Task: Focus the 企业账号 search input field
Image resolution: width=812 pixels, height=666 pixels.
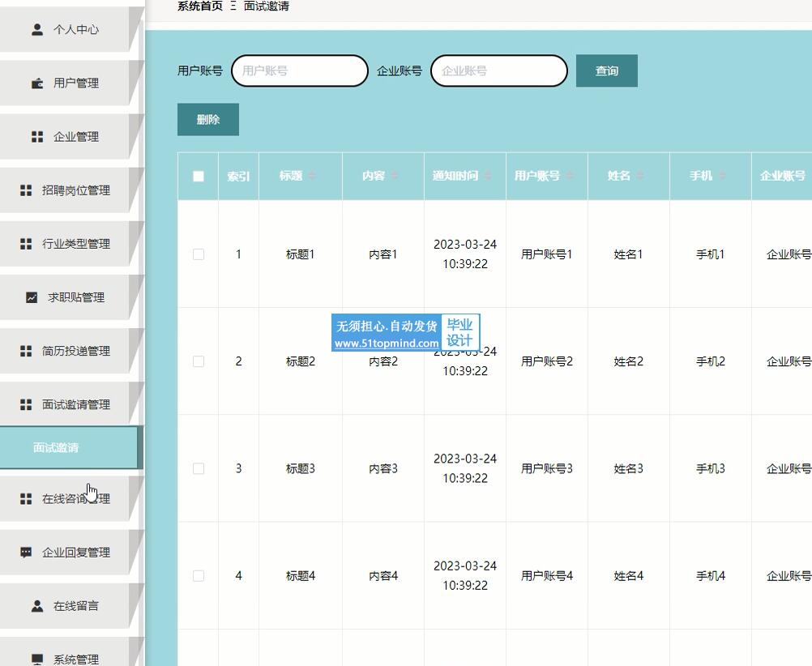Action: point(499,71)
